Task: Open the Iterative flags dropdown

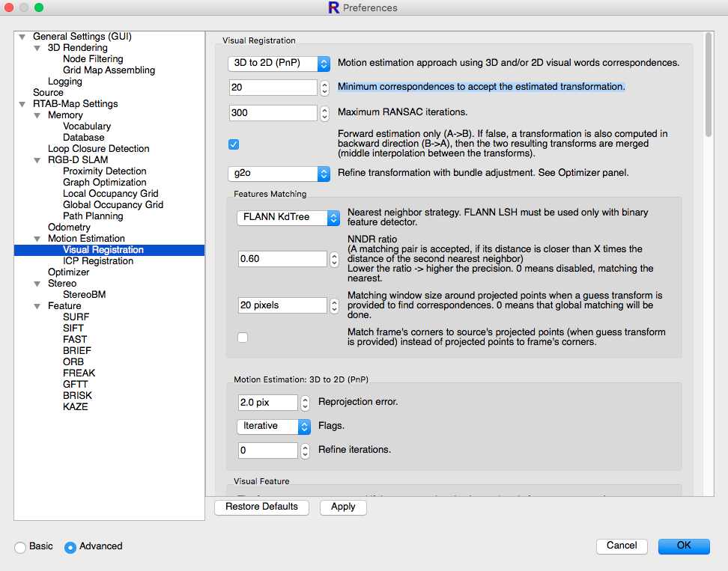Action: pos(273,427)
